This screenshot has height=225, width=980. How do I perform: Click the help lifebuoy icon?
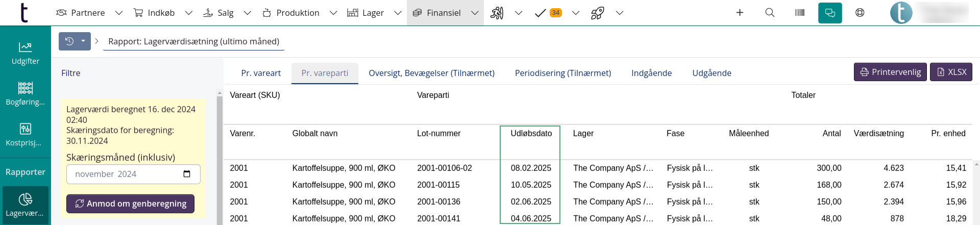[860, 13]
